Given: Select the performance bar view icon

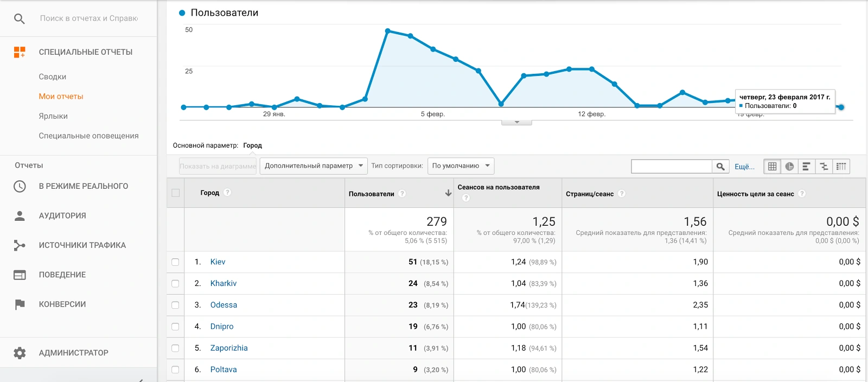Looking at the screenshot, I should (x=806, y=167).
